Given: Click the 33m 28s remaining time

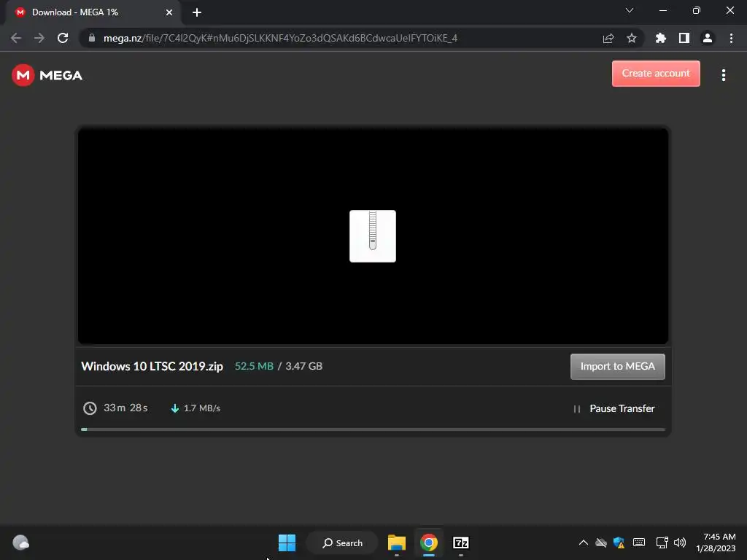Looking at the screenshot, I should click(125, 408).
